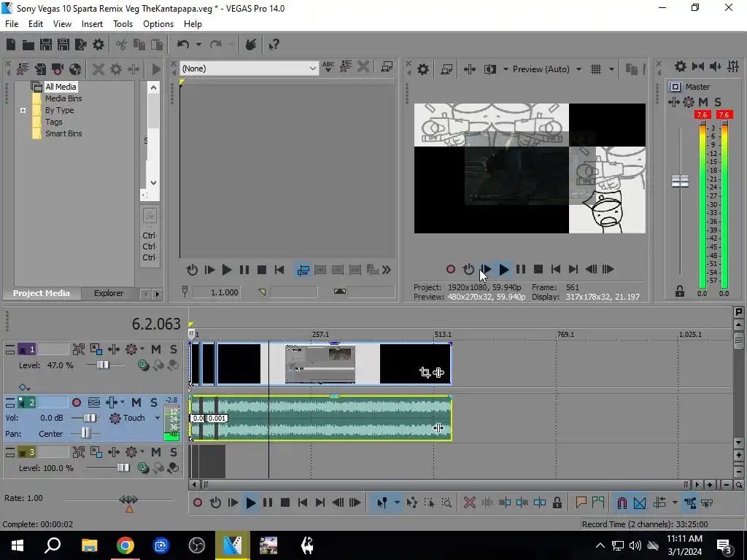Open a project with folder toolbar icon
747x560 pixels.
click(x=28, y=44)
